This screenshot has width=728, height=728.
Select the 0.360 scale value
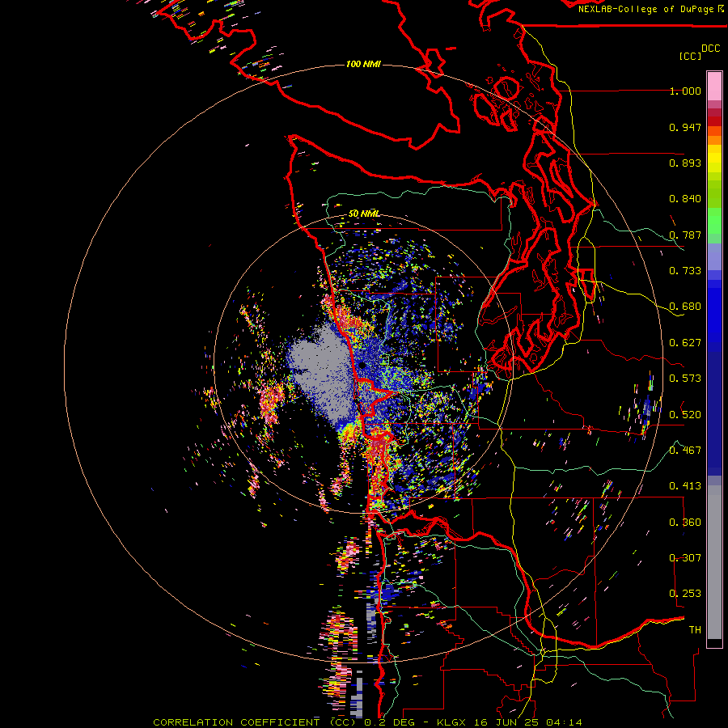click(685, 523)
